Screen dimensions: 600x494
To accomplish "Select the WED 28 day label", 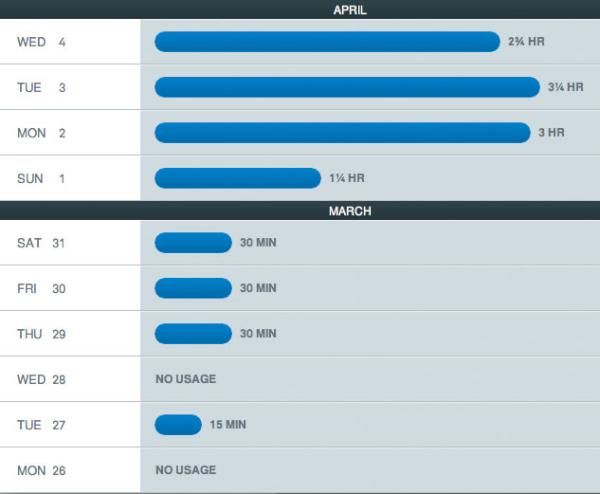I will coord(41,380).
